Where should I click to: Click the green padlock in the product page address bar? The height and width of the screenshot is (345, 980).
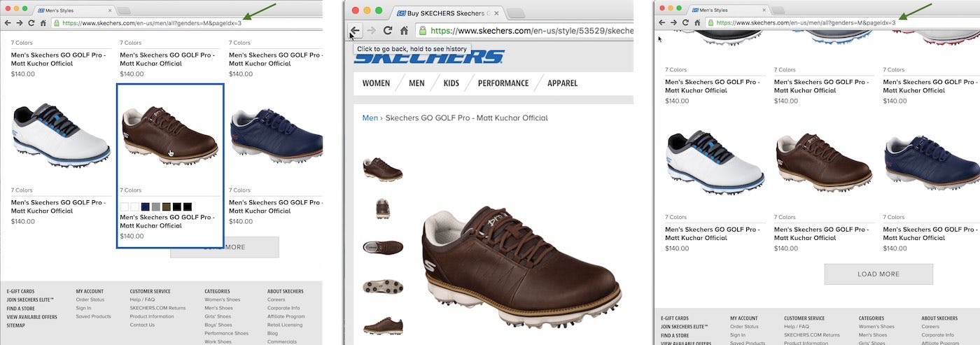coord(421,31)
